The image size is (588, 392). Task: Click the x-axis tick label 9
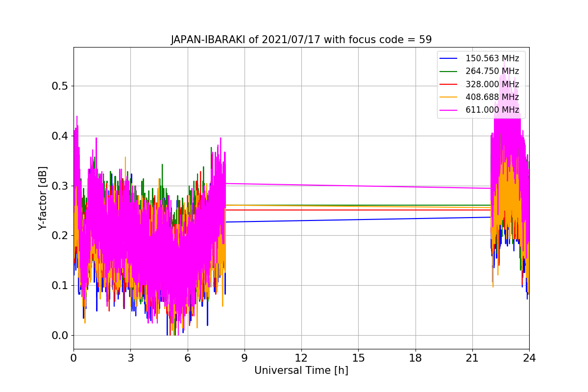tap(245, 358)
